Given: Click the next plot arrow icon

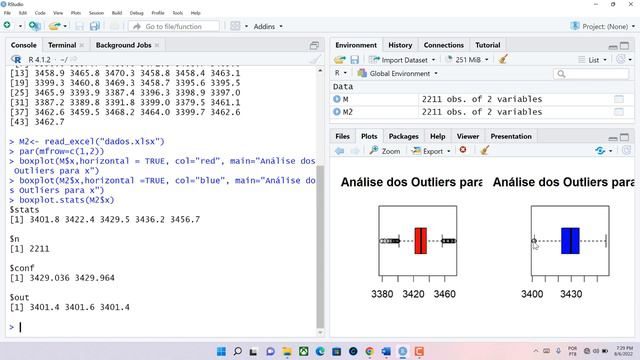Looking at the screenshot, I should 355,151.
